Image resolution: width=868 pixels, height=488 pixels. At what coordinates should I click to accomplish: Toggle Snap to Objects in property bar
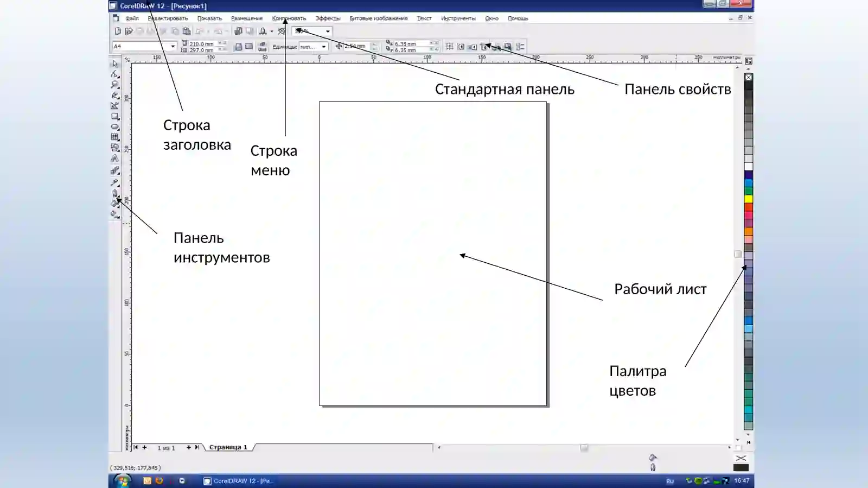(473, 47)
